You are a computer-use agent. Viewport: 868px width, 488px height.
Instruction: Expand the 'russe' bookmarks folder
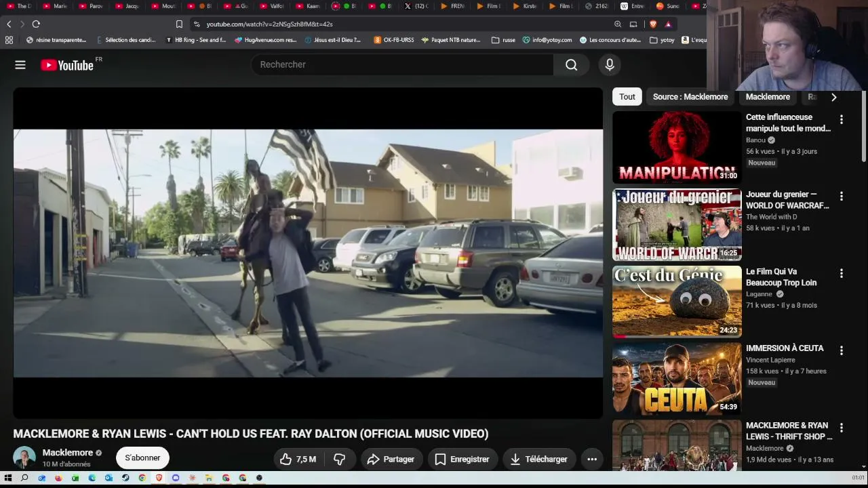click(503, 40)
